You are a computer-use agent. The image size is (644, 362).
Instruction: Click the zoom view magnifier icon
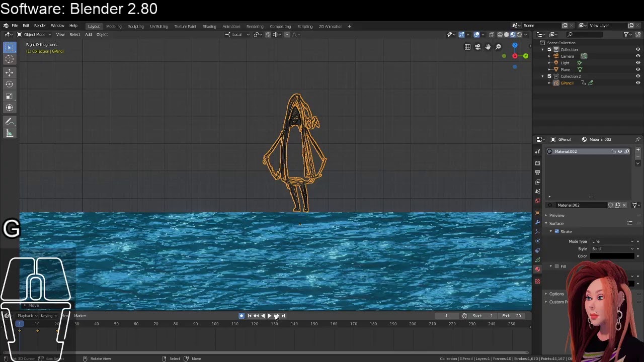(x=498, y=47)
